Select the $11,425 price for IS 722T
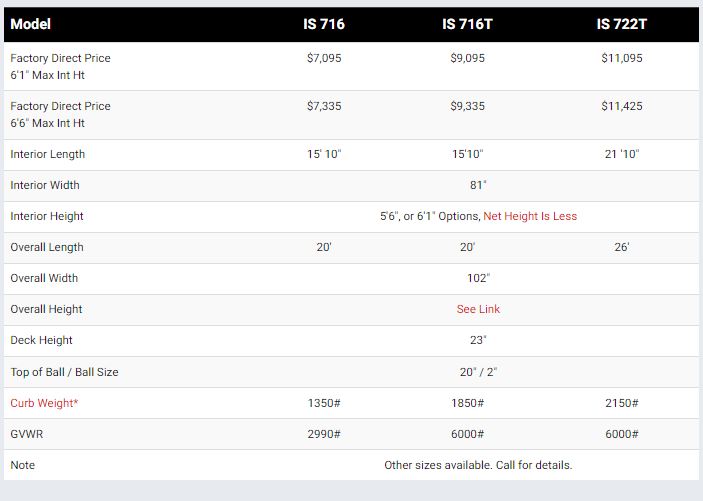The width and height of the screenshot is (703, 501). [x=622, y=106]
